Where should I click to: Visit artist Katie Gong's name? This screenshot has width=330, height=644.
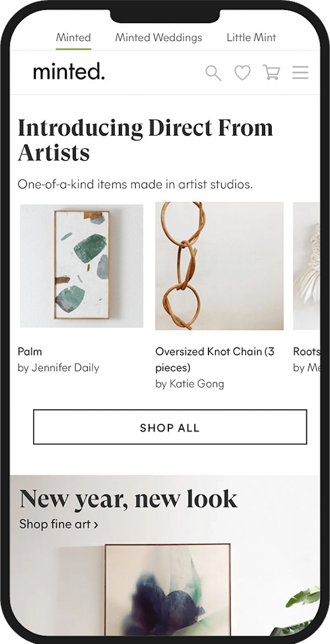pos(189,384)
